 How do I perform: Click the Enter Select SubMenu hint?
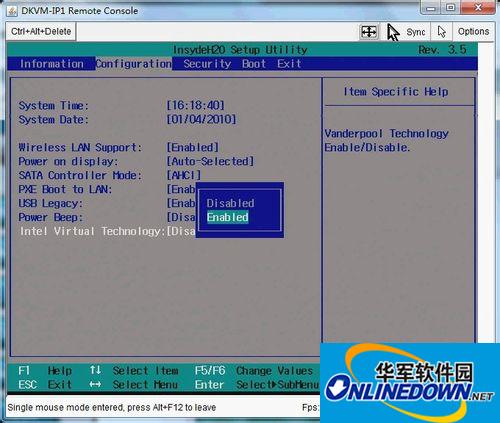point(257,384)
